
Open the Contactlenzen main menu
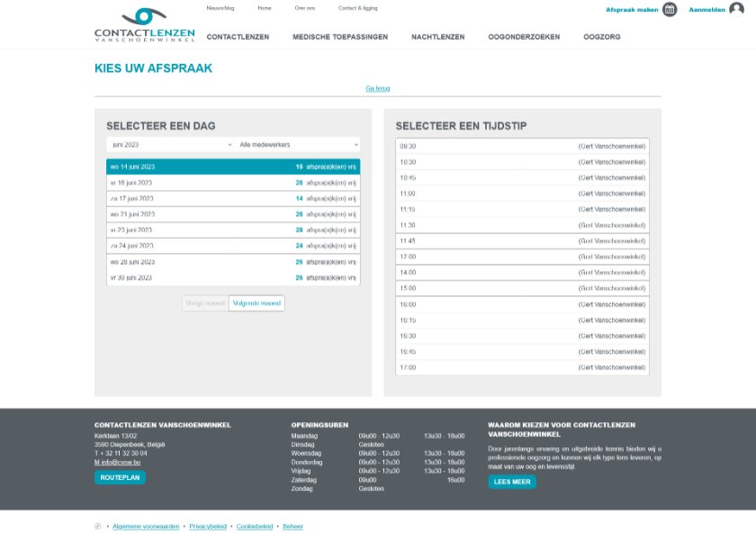point(238,37)
